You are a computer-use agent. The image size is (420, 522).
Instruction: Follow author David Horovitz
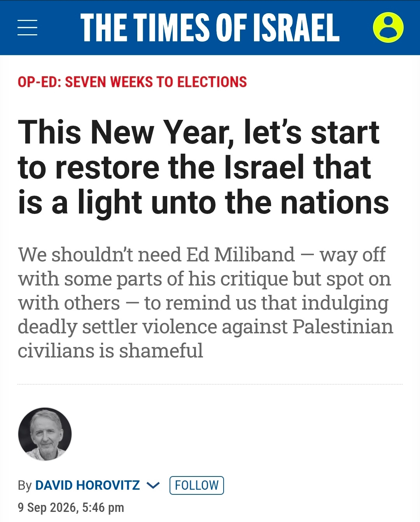[197, 485]
